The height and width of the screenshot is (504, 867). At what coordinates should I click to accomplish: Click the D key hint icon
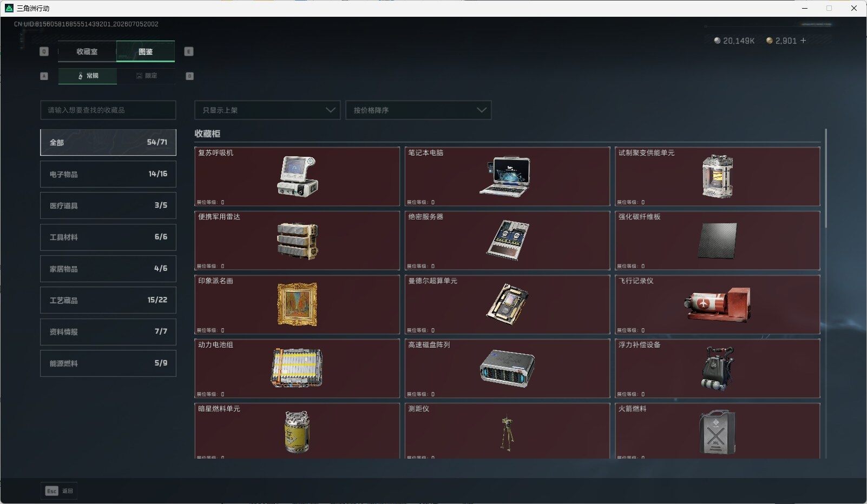pos(189,76)
